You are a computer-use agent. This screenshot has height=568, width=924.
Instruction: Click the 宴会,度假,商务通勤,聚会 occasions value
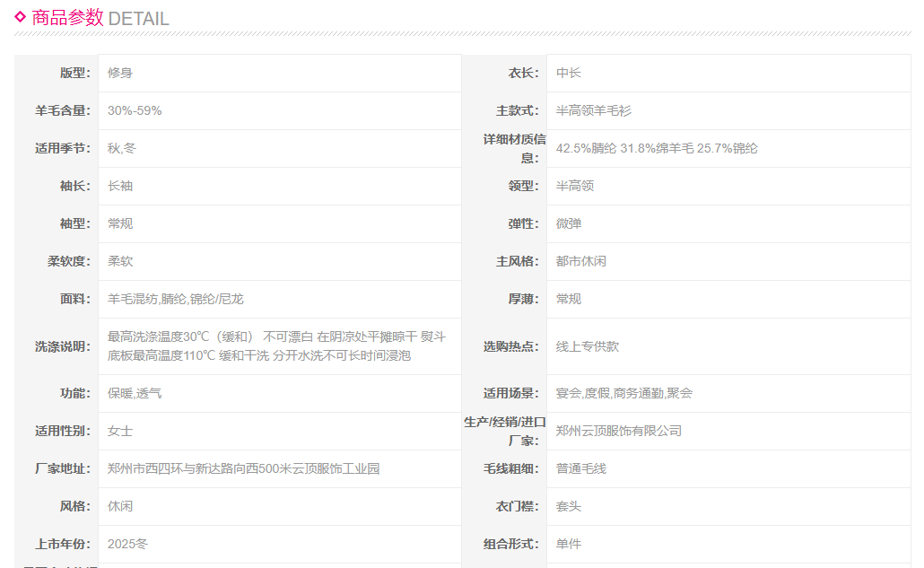pos(623,393)
